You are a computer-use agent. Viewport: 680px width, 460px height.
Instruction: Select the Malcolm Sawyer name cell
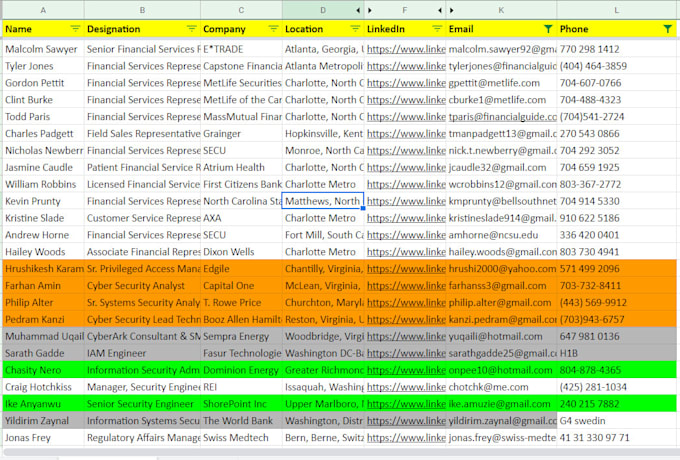pyautogui.click(x=43, y=49)
